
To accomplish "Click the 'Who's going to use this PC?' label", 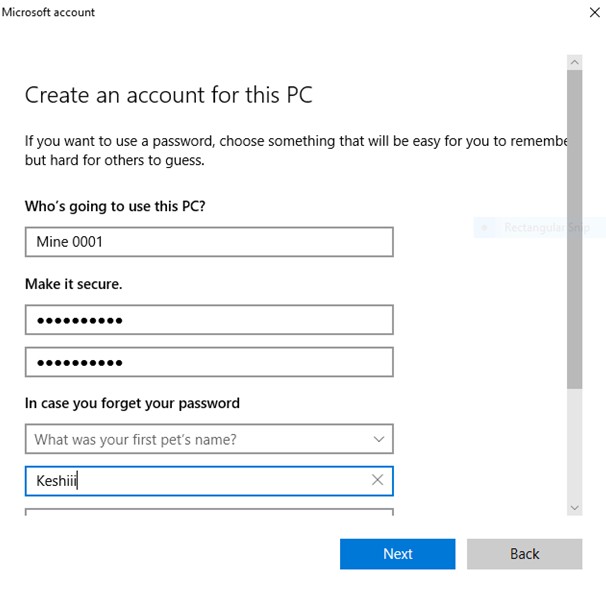I will [115, 206].
